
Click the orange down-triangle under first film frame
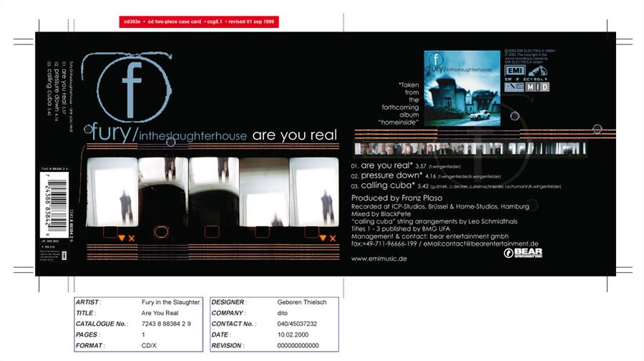122,238
